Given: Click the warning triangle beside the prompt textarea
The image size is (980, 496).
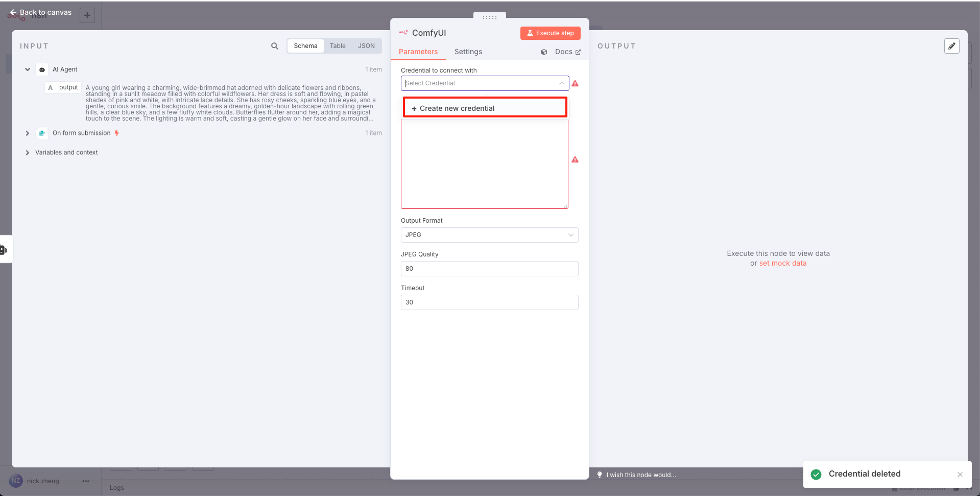Looking at the screenshot, I should pyautogui.click(x=575, y=159).
